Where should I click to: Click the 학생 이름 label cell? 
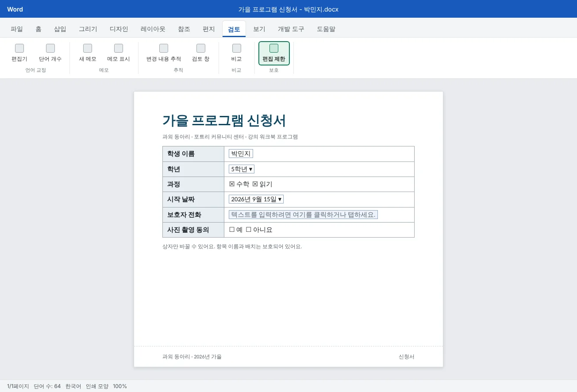193,154
